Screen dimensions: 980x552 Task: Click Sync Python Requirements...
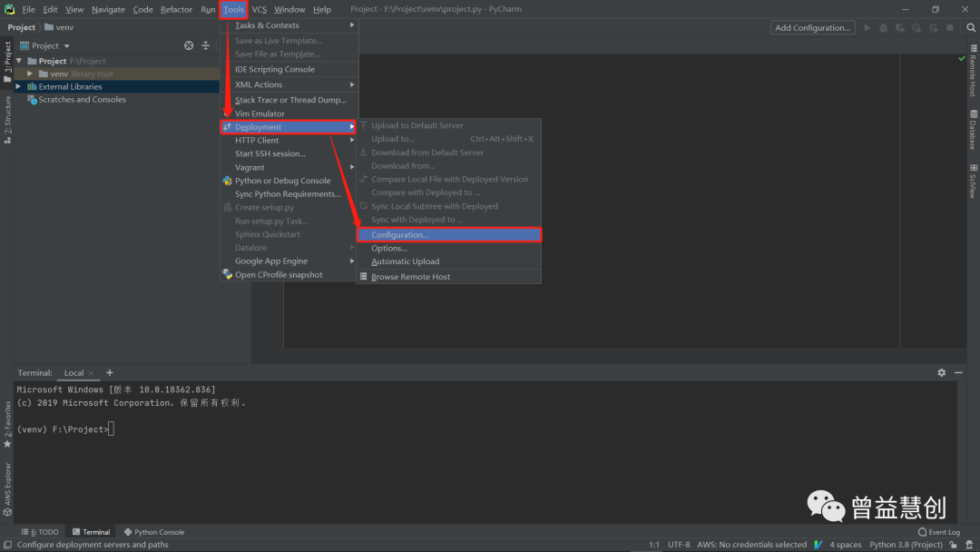click(x=289, y=193)
